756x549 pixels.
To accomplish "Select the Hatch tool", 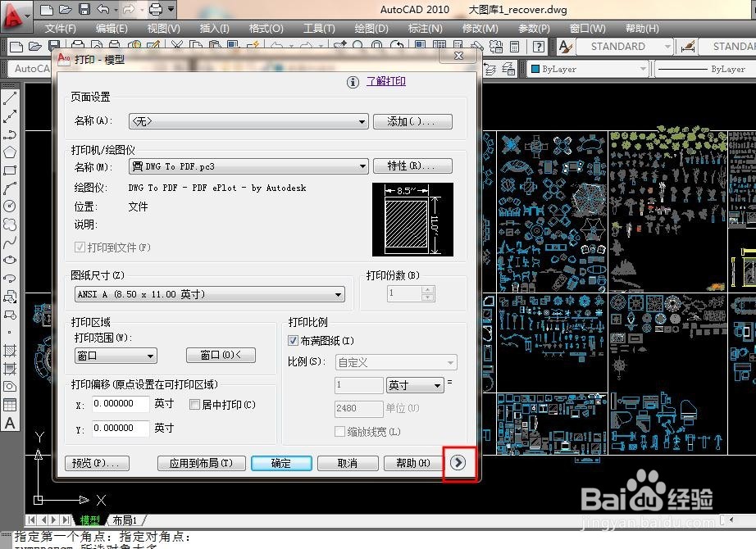I will (x=10, y=351).
